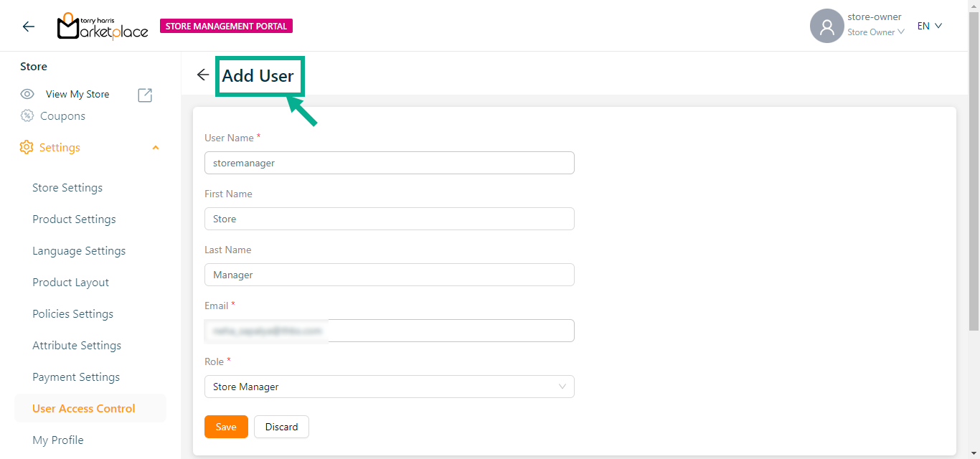Click the User Name input field
Screen dimensions: 980x459
389,163
